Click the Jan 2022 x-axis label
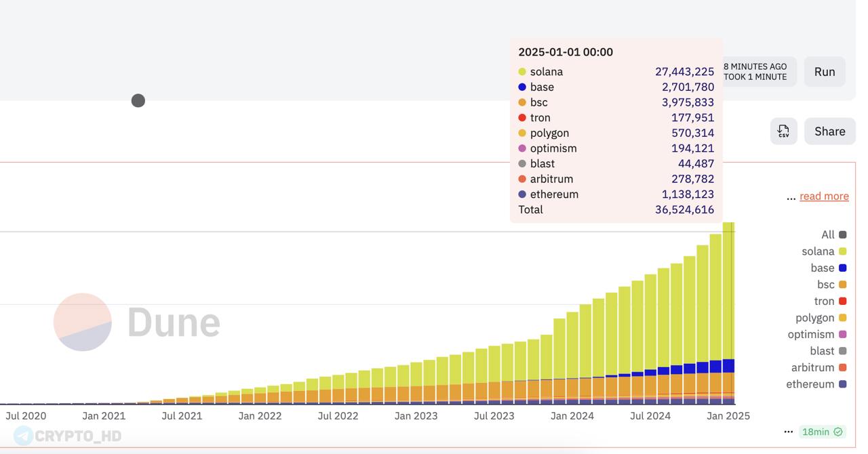The width and height of the screenshot is (868, 454). pos(260,416)
